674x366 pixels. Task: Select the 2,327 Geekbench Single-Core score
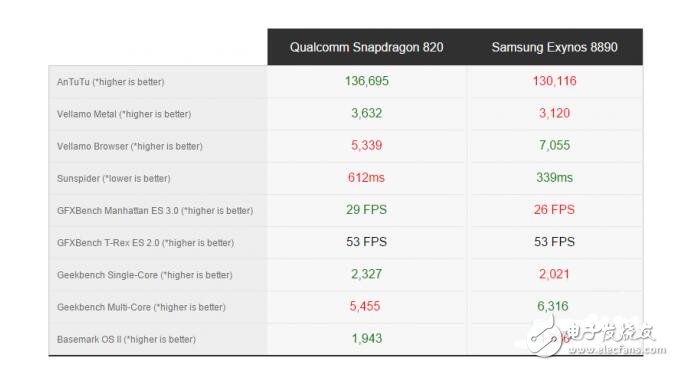click(x=366, y=274)
